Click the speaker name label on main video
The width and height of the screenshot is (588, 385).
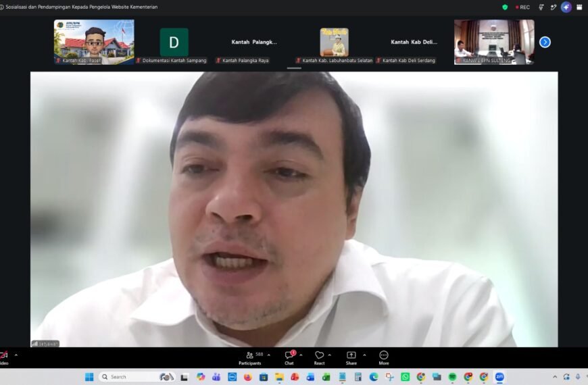(45, 343)
